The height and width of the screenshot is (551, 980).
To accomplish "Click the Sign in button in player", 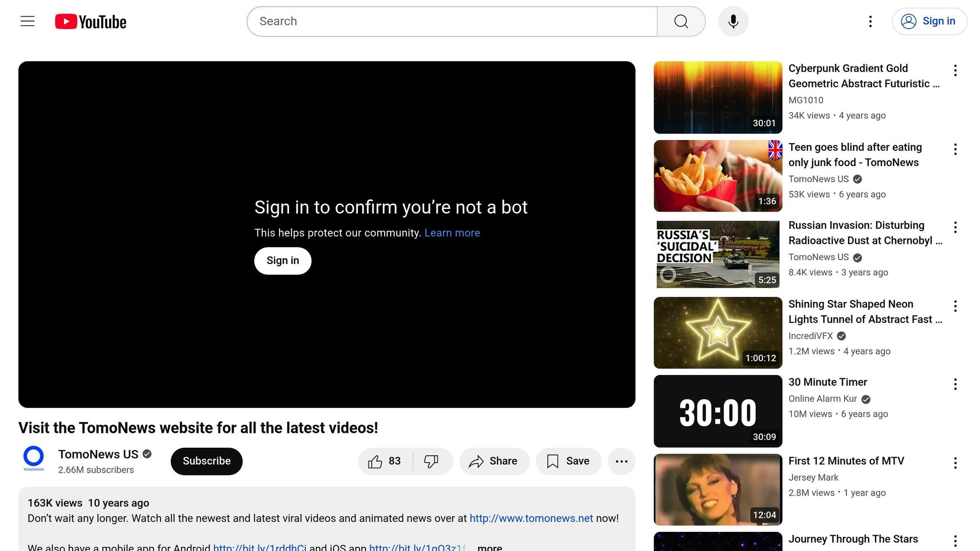I will (282, 261).
